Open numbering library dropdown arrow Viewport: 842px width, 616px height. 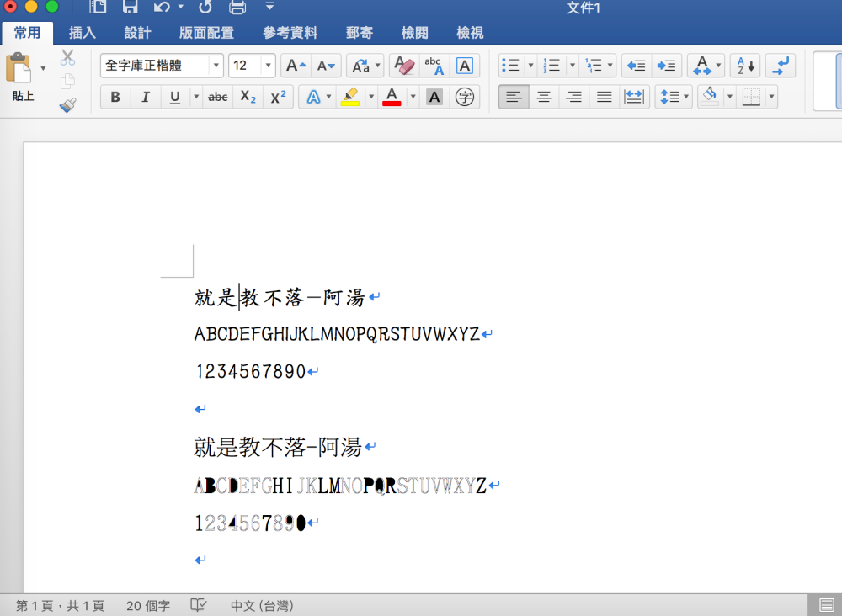(572, 66)
